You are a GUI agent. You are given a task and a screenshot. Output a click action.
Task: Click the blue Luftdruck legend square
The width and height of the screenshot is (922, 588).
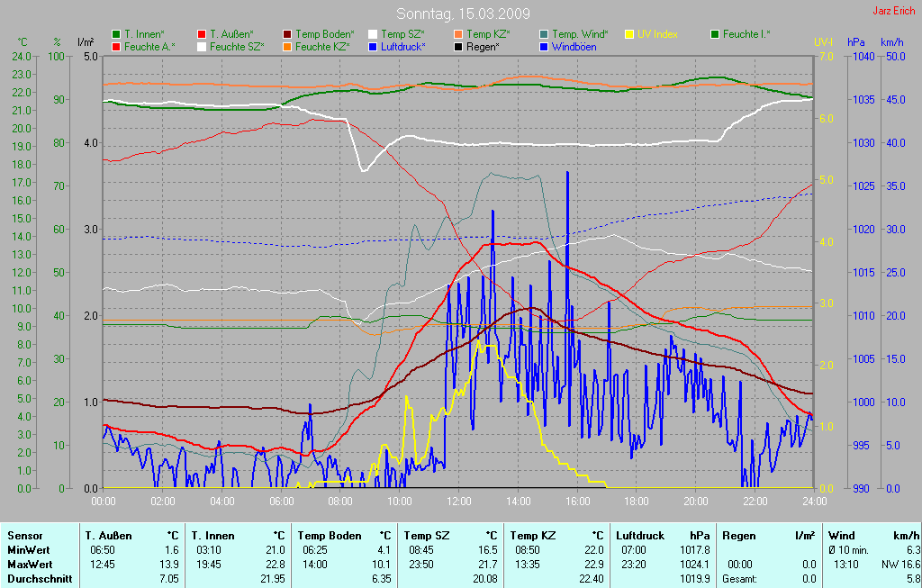tap(373, 46)
